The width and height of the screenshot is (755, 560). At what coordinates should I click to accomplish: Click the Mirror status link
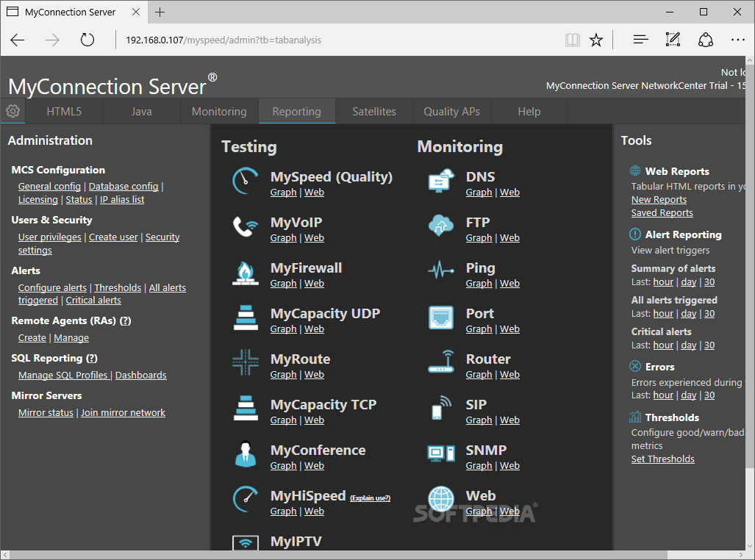46,413
